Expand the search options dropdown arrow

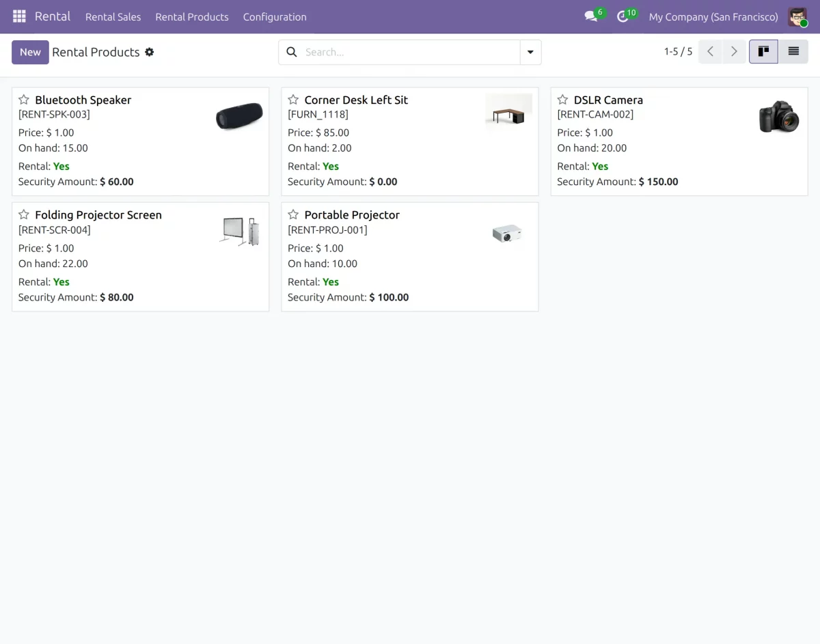click(x=530, y=52)
